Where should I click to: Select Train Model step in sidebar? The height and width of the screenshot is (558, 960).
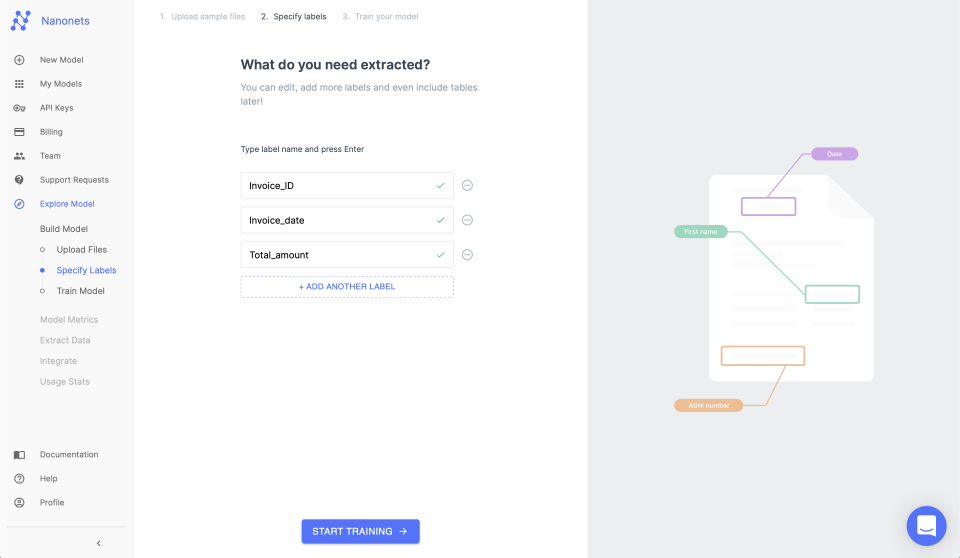tap(80, 291)
